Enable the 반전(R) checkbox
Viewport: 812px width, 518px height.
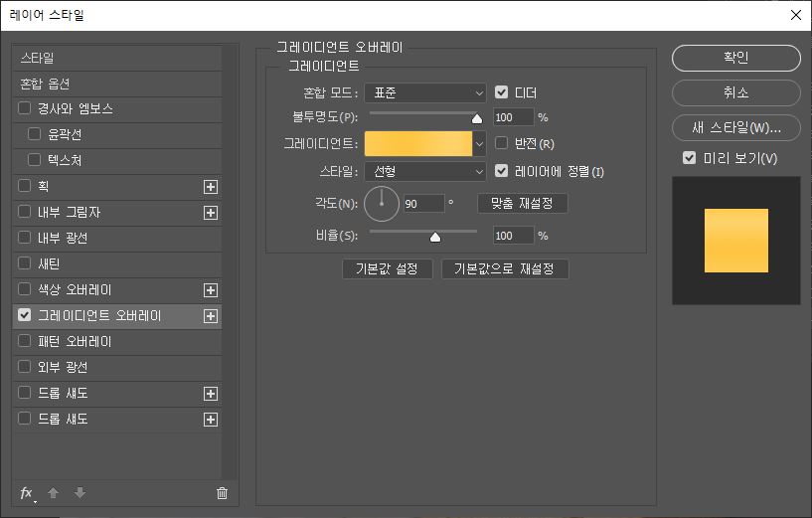pyautogui.click(x=501, y=142)
